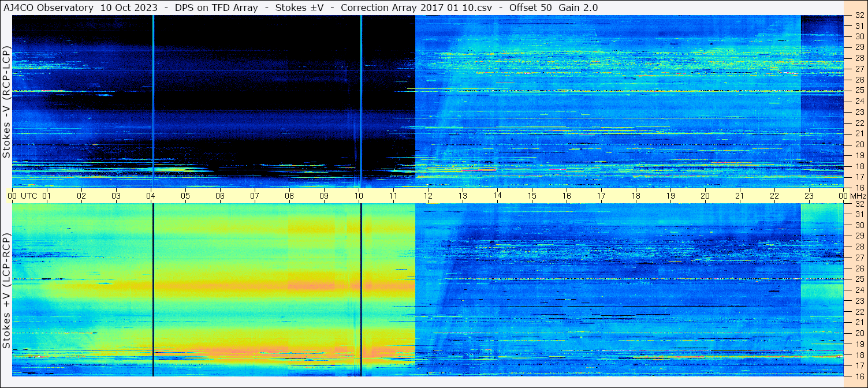Image resolution: width=868 pixels, height=388 pixels.
Task: Select the 16 hour tick on time axis
Action: click(567, 196)
